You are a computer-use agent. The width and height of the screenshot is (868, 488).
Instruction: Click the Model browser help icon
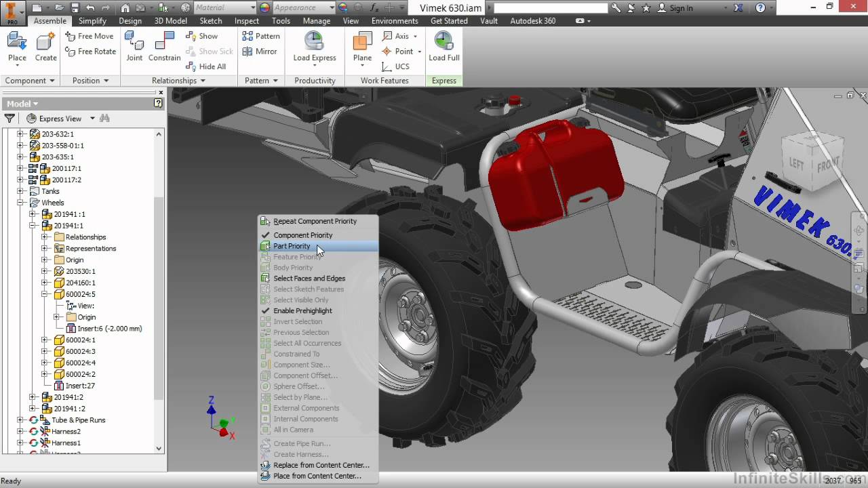point(158,104)
